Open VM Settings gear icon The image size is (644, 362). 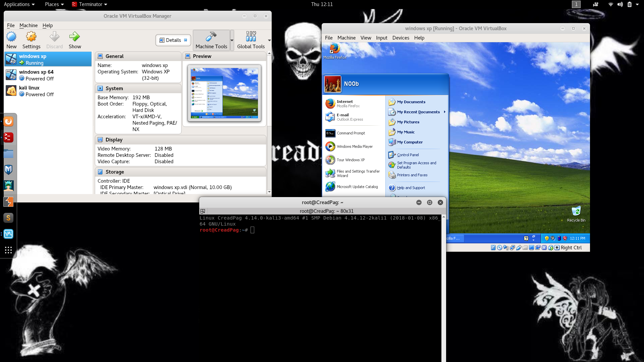31,37
